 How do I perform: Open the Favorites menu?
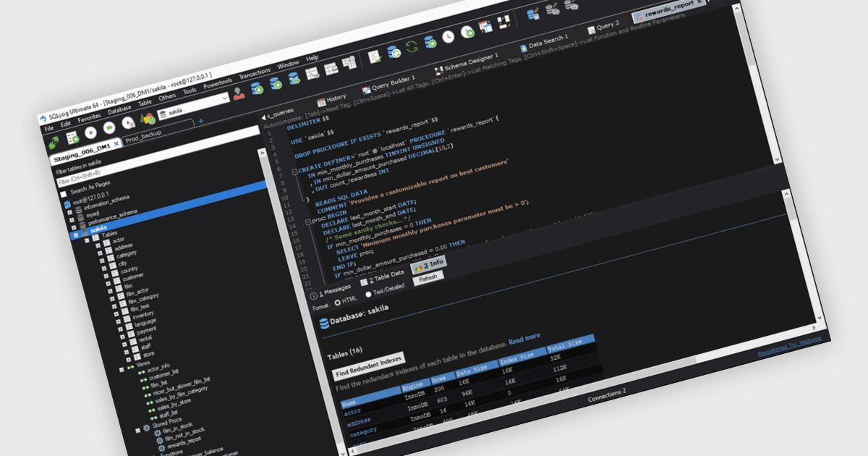tap(90, 117)
